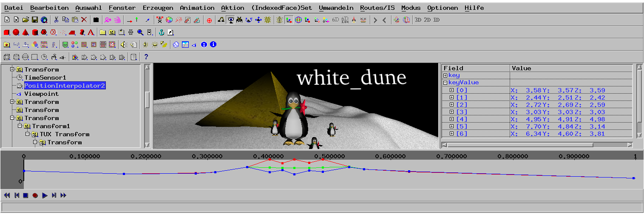Insert a Box with the red cube icon

(7, 32)
